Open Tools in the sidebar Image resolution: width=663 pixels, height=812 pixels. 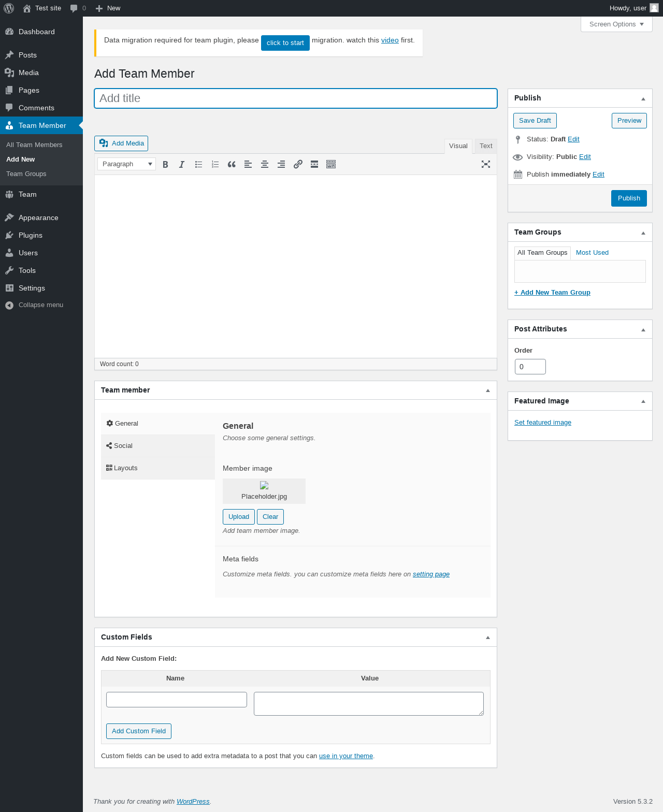point(41,270)
